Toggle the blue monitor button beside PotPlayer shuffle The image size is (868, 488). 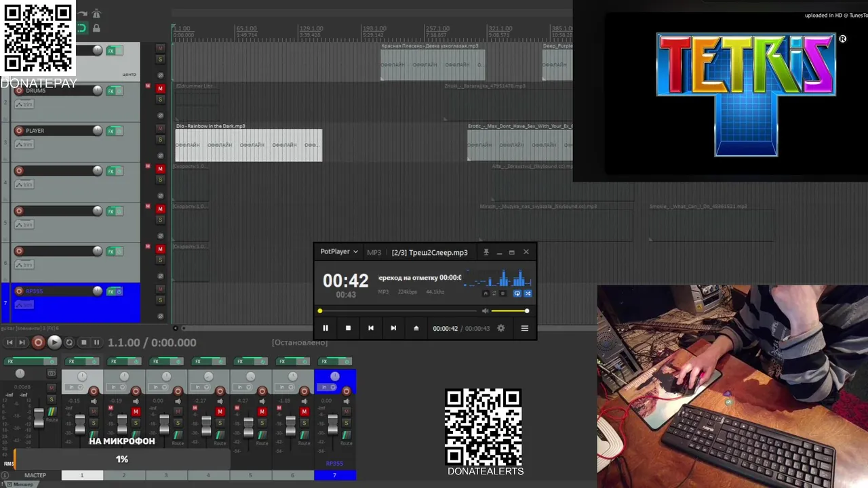pos(517,293)
